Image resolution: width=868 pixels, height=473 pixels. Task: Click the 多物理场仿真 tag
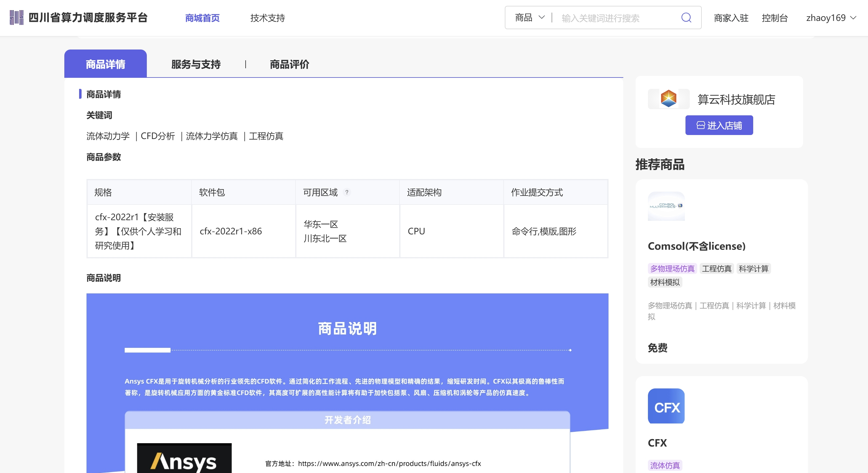(672, 268)
